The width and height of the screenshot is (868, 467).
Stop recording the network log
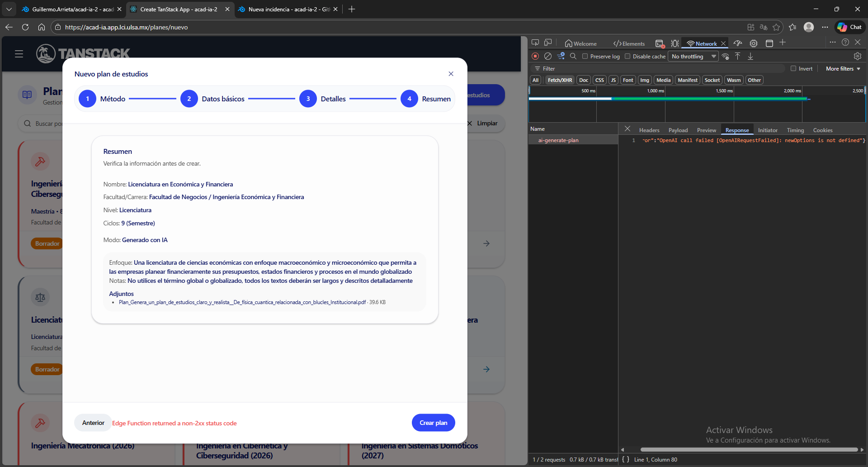point(535,56)
